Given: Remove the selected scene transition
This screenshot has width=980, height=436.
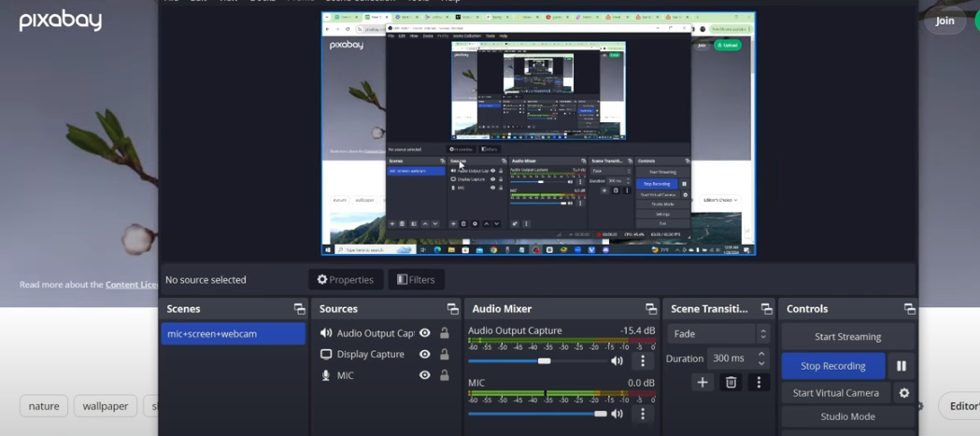Looking at the screenshot, I should click(x=731, y=382).
